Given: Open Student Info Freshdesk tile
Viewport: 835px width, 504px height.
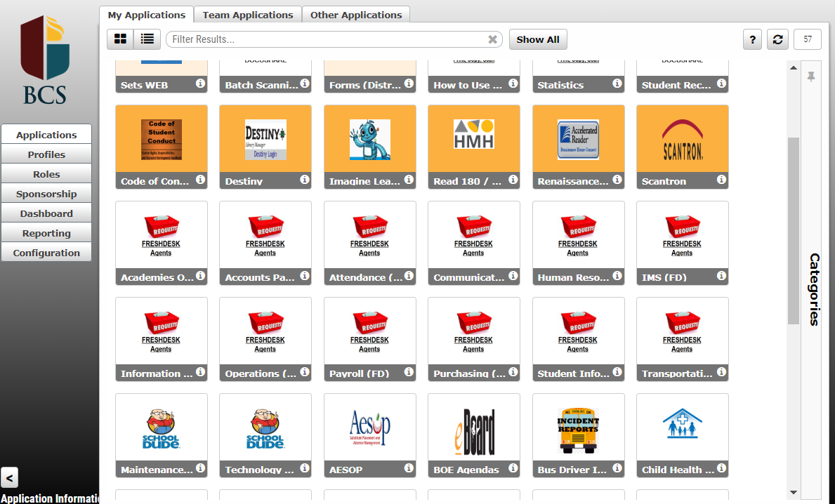Looking at the screenshot, I should [x=579, y=340].
